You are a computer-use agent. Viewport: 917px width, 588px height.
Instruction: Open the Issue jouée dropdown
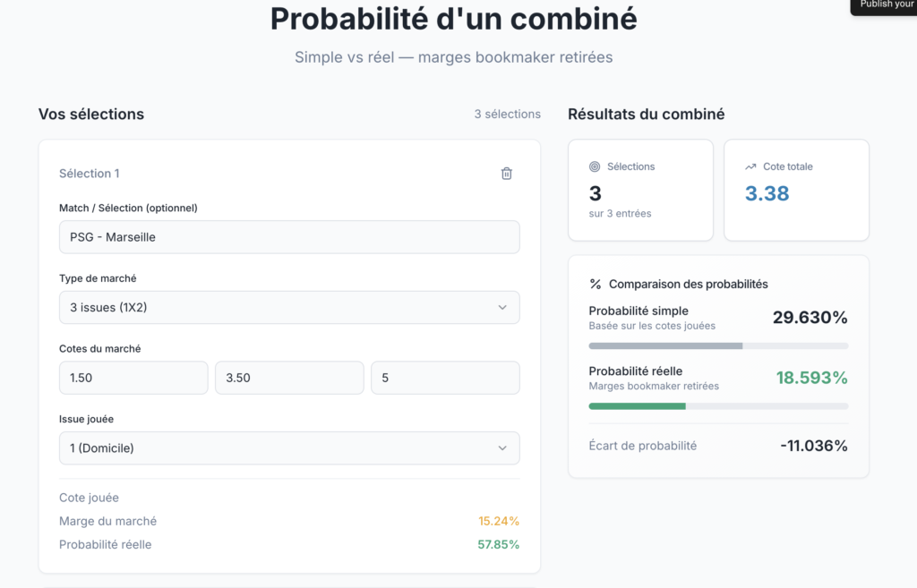coord(288,448)
